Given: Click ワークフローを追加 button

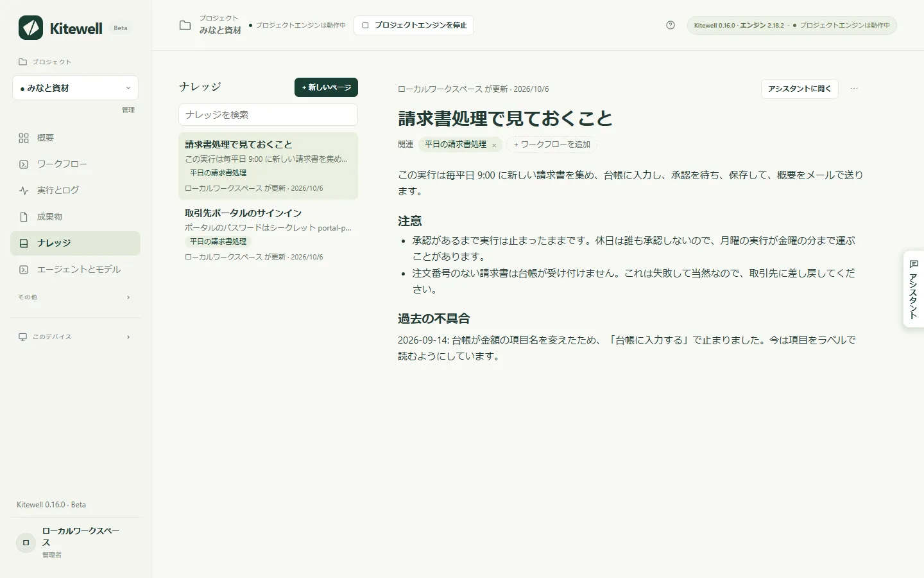Looking at the screenshot, I should tap(552, 144).
